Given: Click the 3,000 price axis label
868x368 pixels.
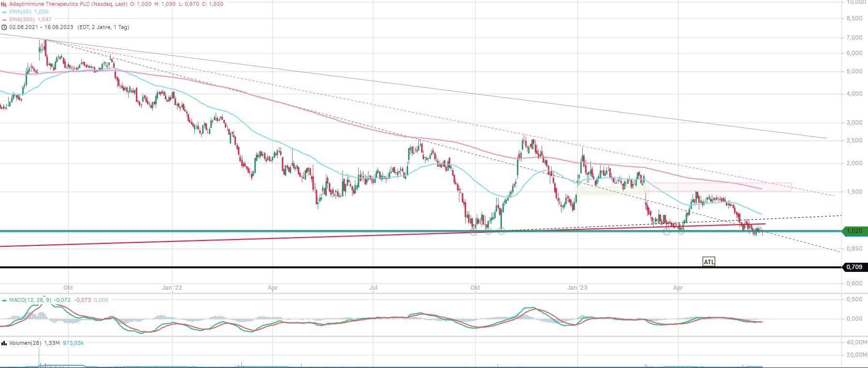Looking at the screenshot, I should coord(854,123).
